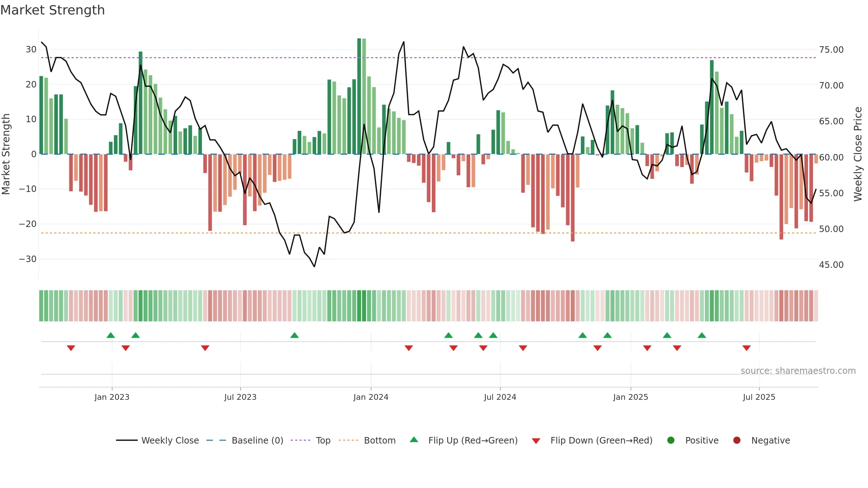This screenshot has width=868, height=488.
Task: Click the first green flip-up marker near Jan 2023
Action: pyautogui.click(x=111, y=335)
